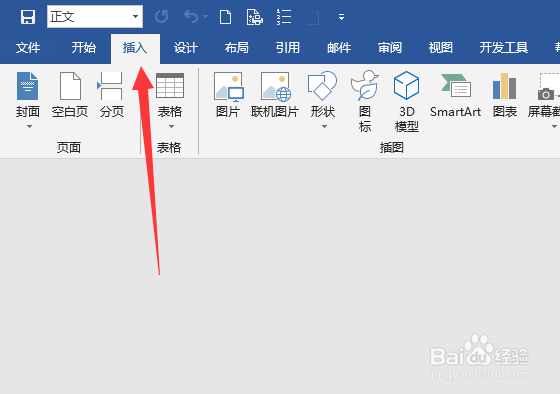Click the Undo arrow icon
Viewport: 560px width, 394px height.
click(x=191, y=16)
